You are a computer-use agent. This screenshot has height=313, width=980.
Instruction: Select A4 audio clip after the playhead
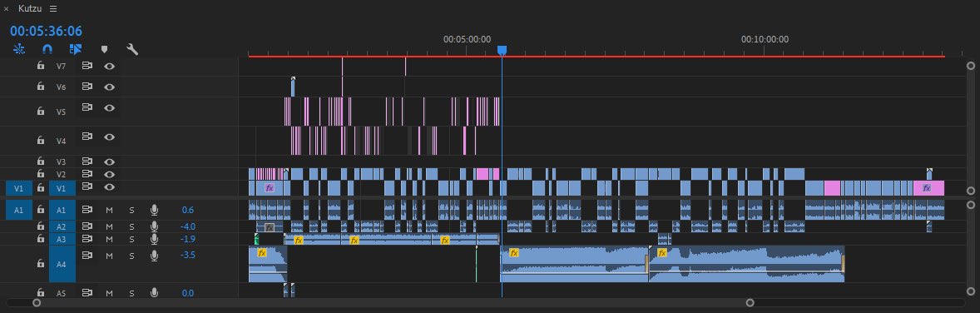(x=574, y=264)
